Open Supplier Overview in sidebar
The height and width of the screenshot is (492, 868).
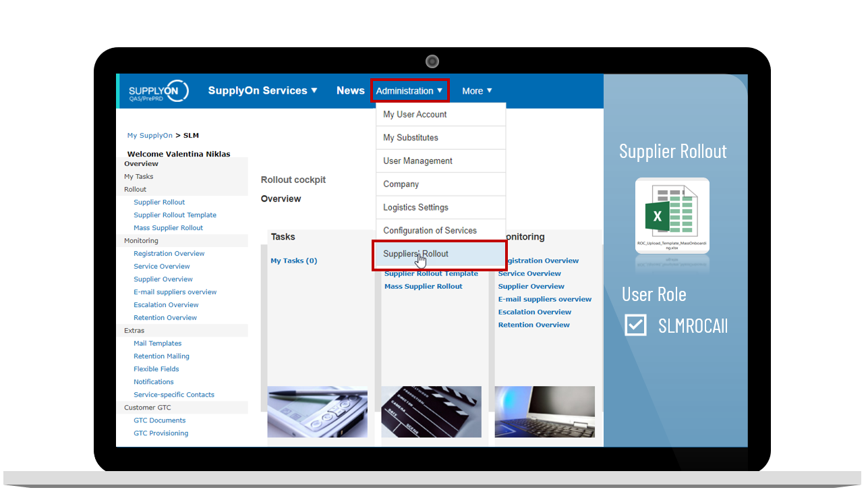163,279
